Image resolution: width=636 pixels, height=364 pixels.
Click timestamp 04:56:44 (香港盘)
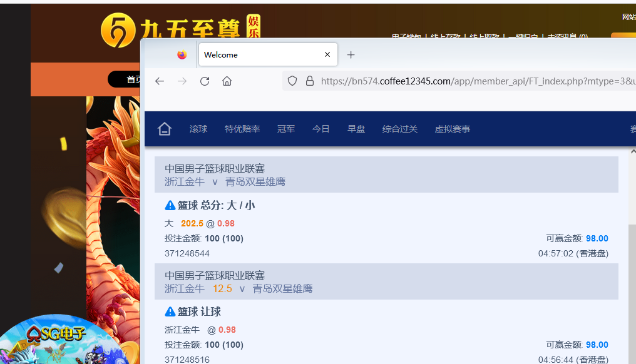[x=573, y=360]
